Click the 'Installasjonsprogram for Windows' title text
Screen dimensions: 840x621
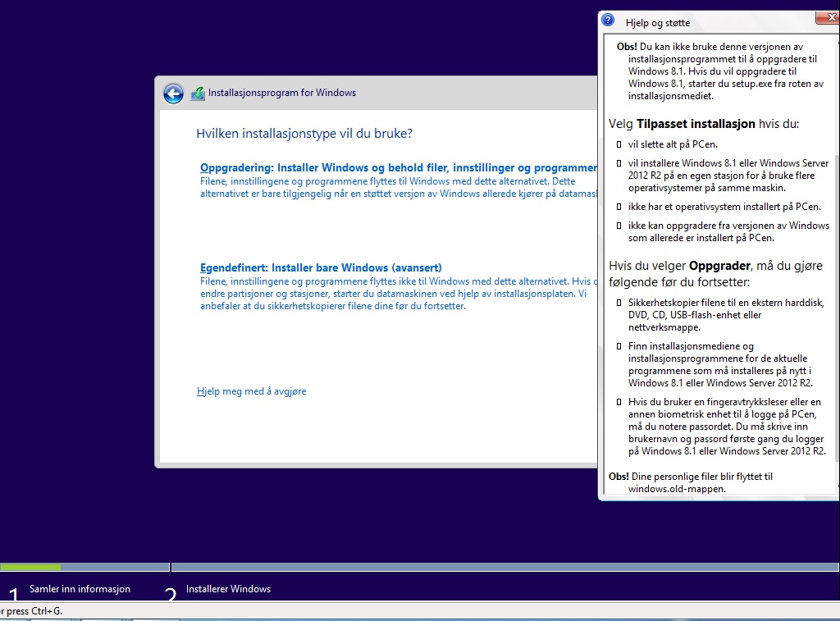point(282,93)
